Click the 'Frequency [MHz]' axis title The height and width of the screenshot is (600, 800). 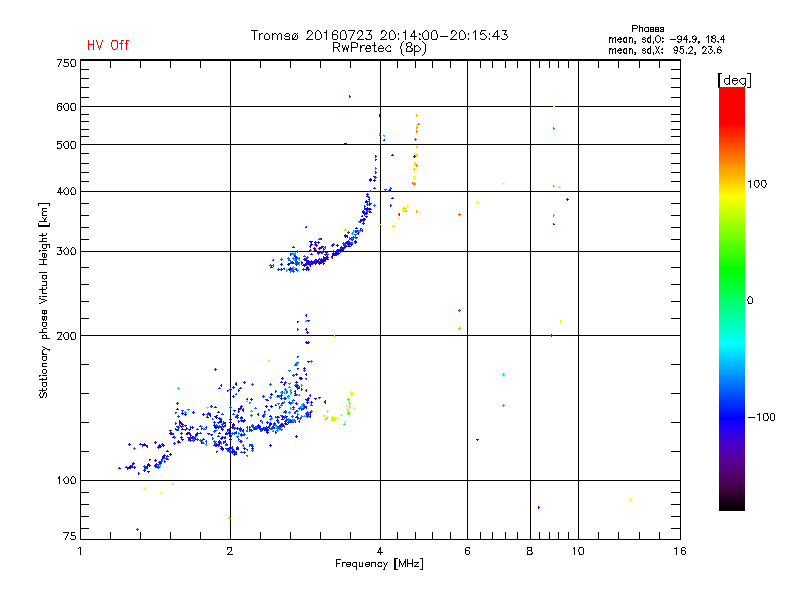(379, 564)
